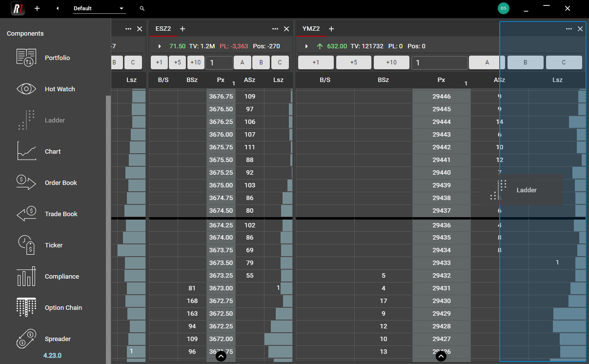Click the search magnifier in top bar
The image size is (589, 364).
pyautogui.click(x=142, y=9)
